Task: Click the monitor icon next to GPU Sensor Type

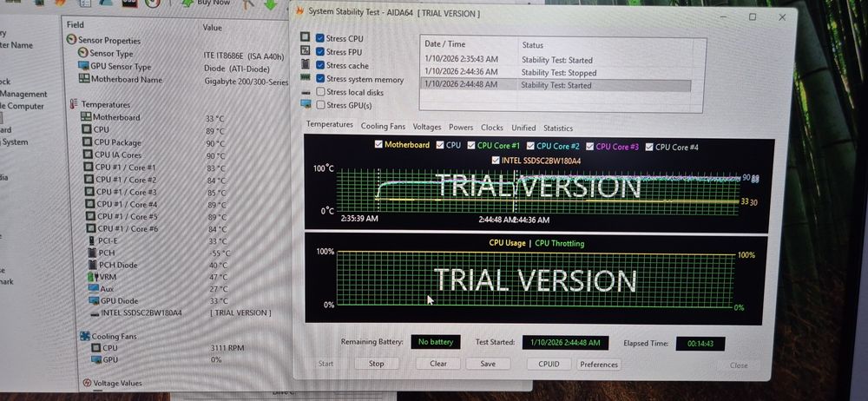Action: pyautogui.click(x=83, y=65)
